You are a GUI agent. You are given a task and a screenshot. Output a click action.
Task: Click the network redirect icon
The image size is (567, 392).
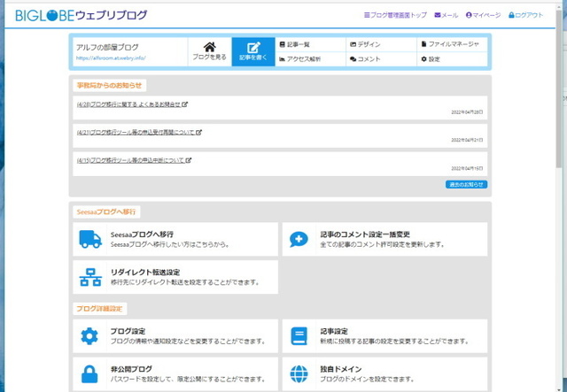pyautogui.click(x=90, y=278)
